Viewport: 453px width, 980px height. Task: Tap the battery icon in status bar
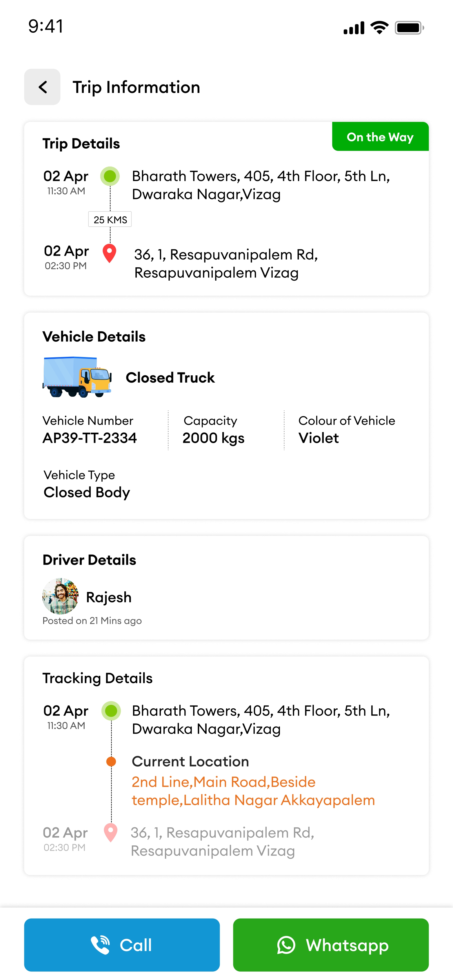pos(409,28)
